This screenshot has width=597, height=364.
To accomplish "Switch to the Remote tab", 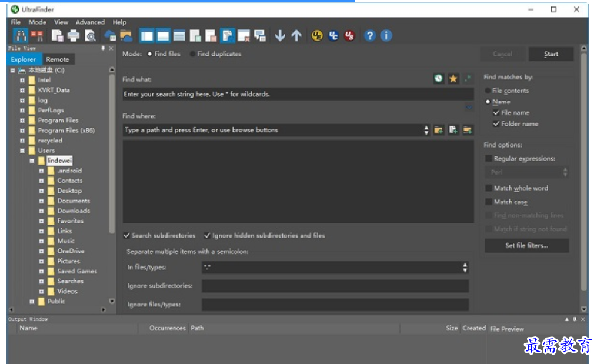I will click(x=58, y=59).
